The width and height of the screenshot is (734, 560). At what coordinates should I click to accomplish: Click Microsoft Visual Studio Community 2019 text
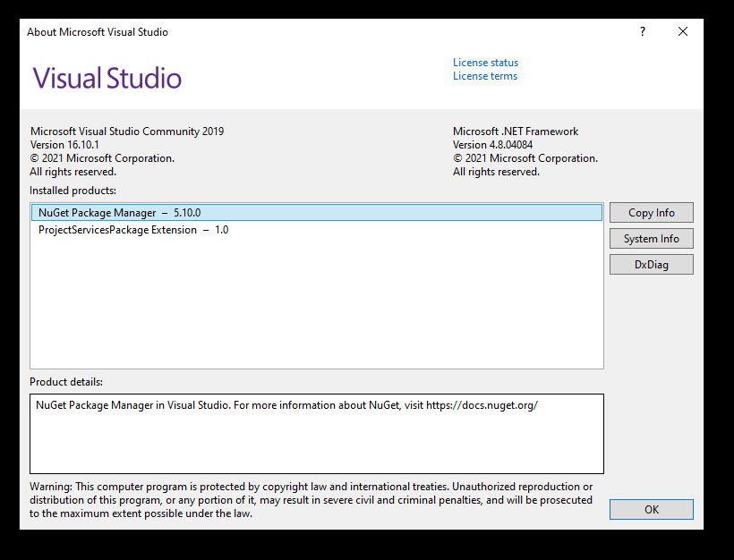[127, 131]
